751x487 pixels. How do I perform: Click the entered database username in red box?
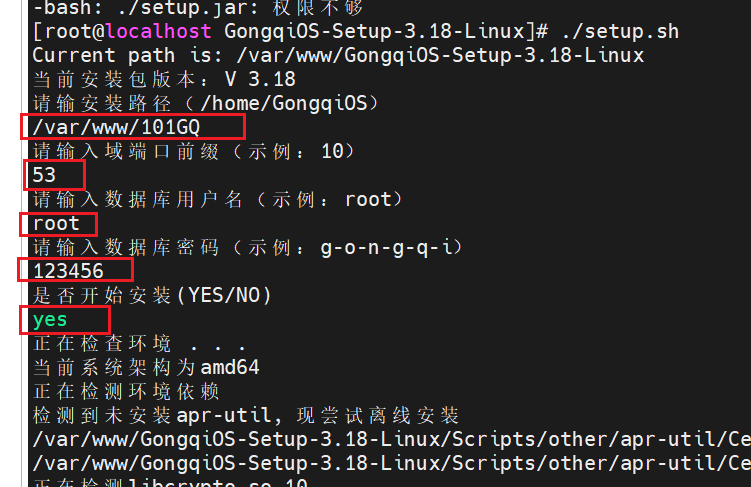[x=56, y=223]
